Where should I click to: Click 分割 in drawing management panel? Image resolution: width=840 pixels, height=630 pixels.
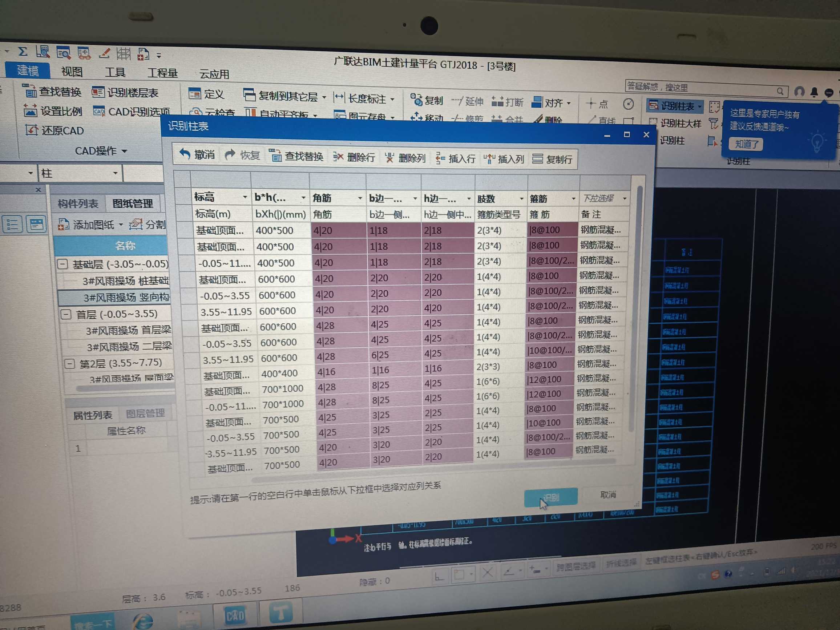[x=148, y=225]
